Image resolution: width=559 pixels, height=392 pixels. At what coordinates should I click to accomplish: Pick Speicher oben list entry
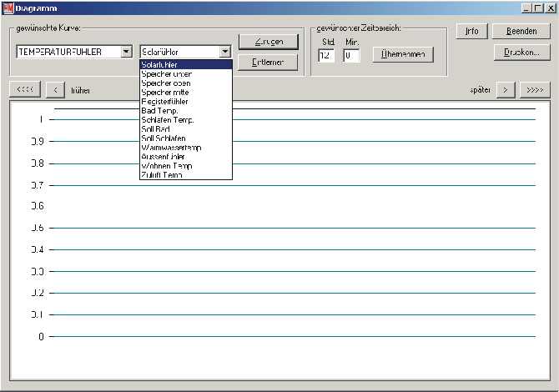point(185,83)
